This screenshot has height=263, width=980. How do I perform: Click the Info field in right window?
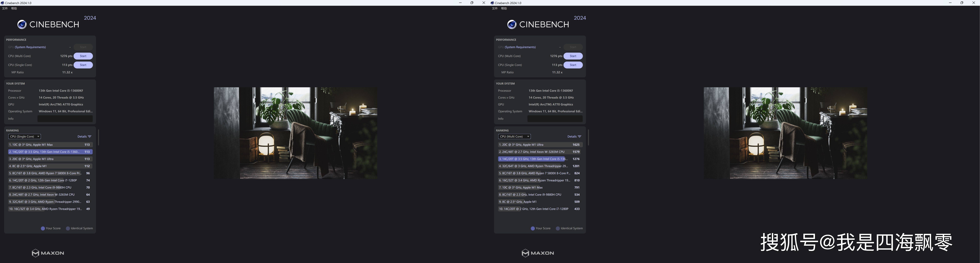tap(555, 119)
